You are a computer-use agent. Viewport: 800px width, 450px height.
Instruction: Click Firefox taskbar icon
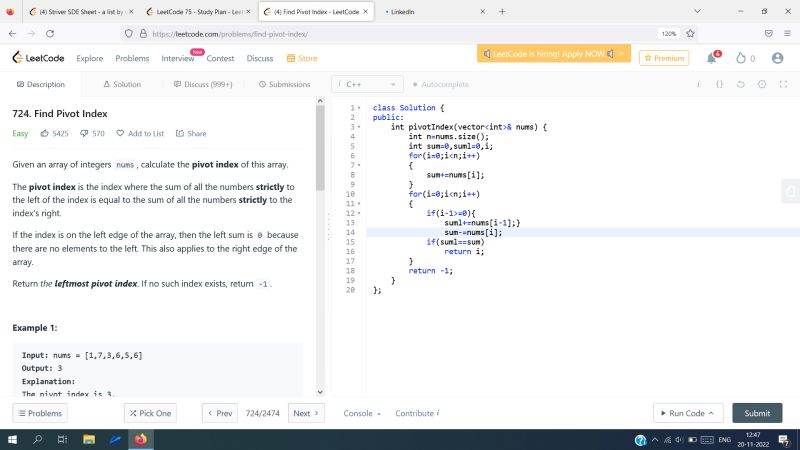141,439
